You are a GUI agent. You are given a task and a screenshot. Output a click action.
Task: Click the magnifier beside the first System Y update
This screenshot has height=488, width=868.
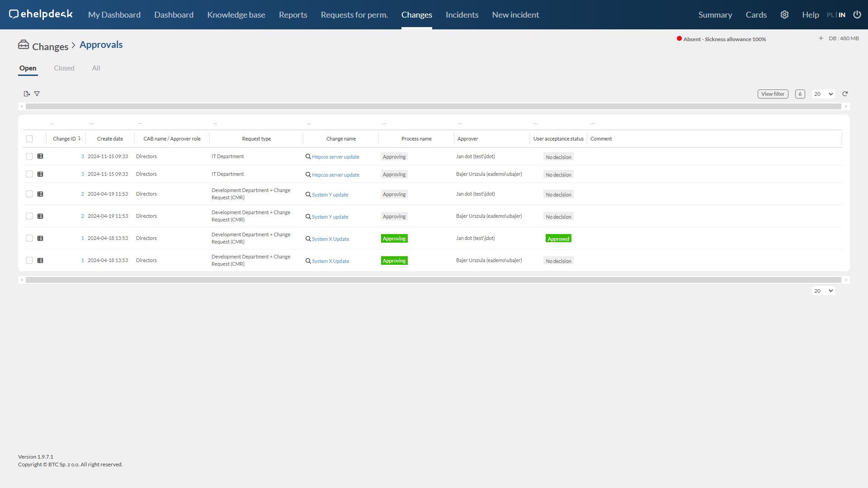click(308, 195)
